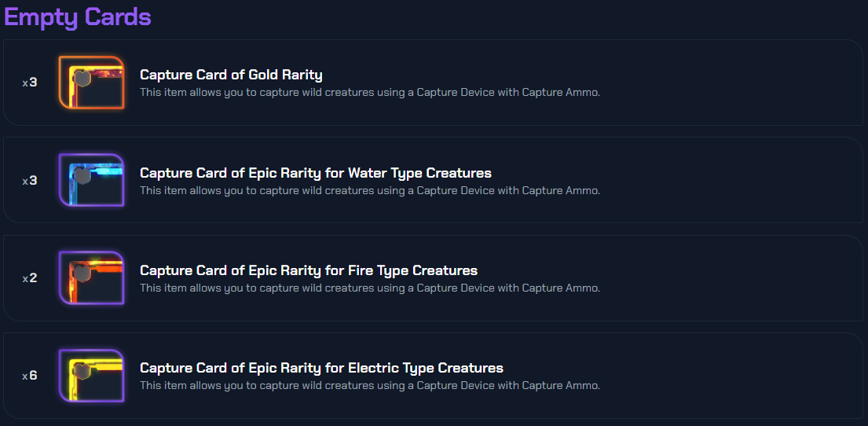Click the description under Electric Type card title
This screenshot has width=868, height=426.
coord(369,386)
